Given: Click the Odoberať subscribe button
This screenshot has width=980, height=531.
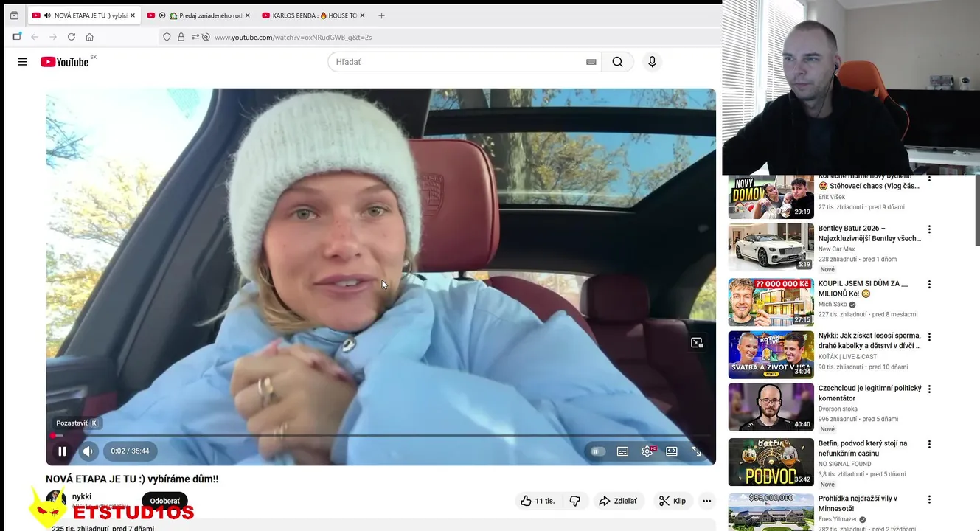Looking at the screenshot, I should (164, 501).
